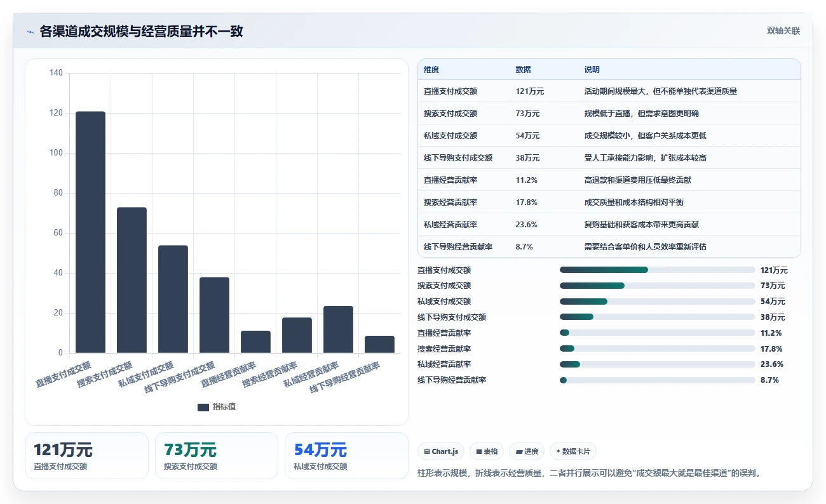Click the 直播经营贡献率 progress bar
Viewport: 826px width, 504px height.
point(657,333)
